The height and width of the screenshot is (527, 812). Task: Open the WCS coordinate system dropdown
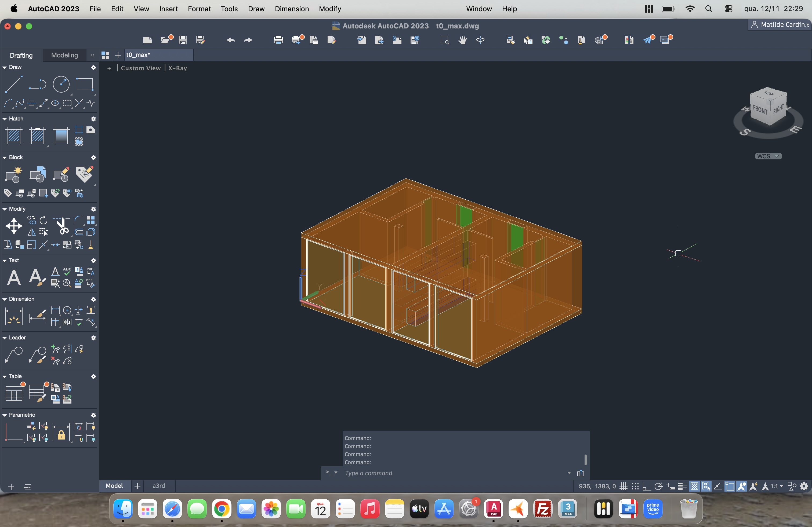pyautogui.click(x=768, y=156)
